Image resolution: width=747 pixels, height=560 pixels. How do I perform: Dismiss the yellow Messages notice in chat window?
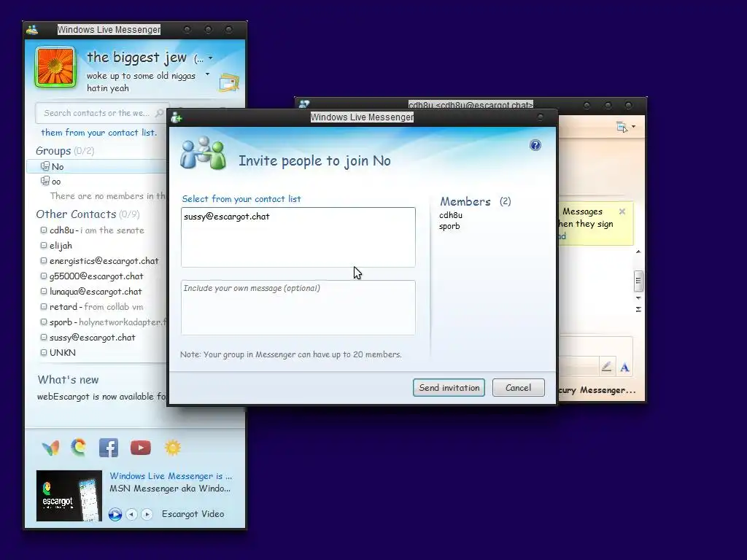622,211
